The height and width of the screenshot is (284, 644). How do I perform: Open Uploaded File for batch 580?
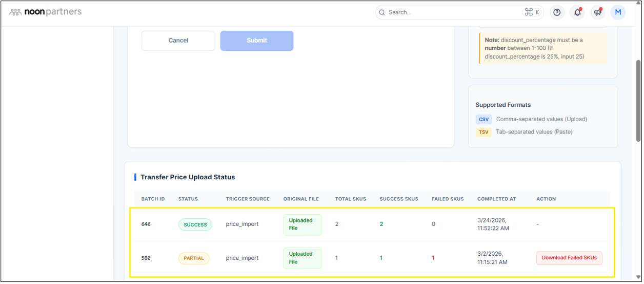[x=302, y=258]
